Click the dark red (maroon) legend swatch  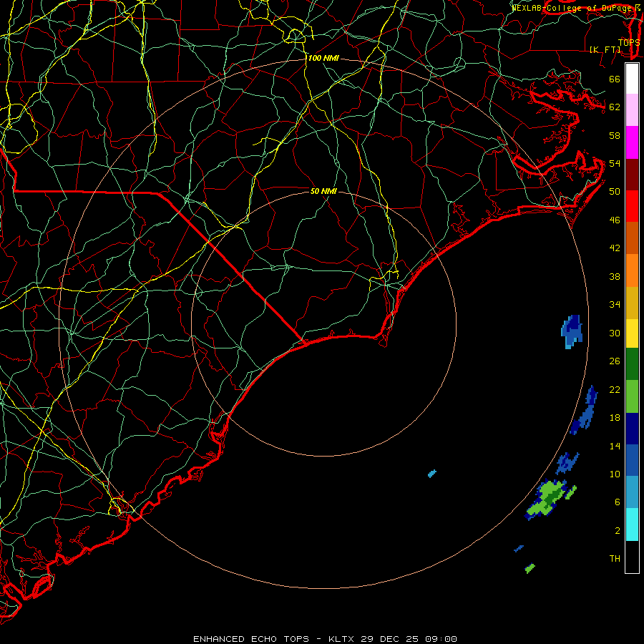[632, 174]
